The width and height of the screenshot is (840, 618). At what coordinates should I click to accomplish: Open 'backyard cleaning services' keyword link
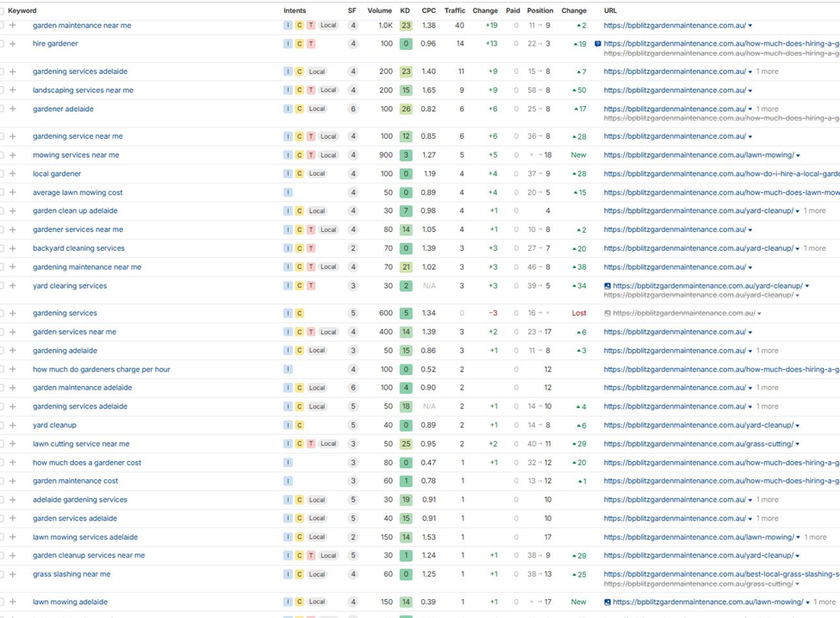pos(78,249)
